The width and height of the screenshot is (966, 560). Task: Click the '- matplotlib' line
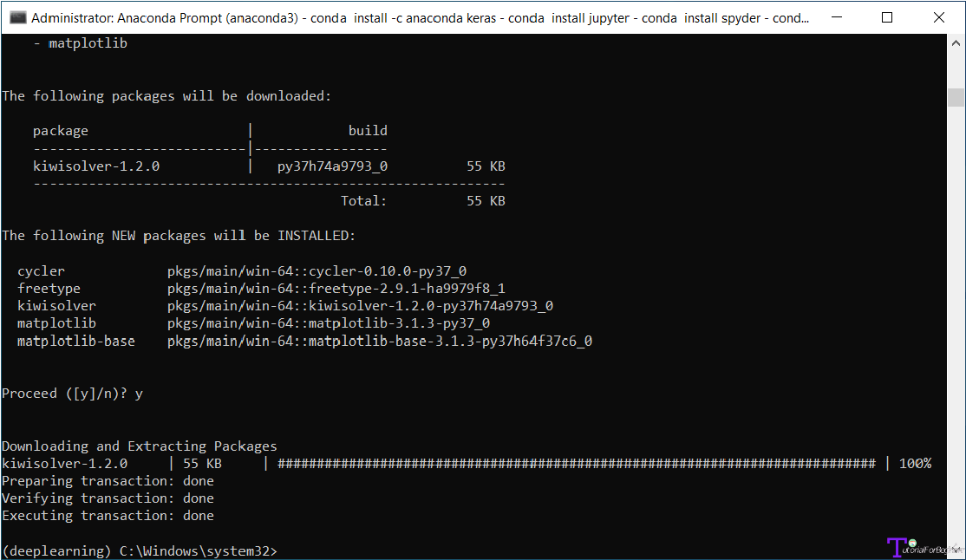point(81,43)
